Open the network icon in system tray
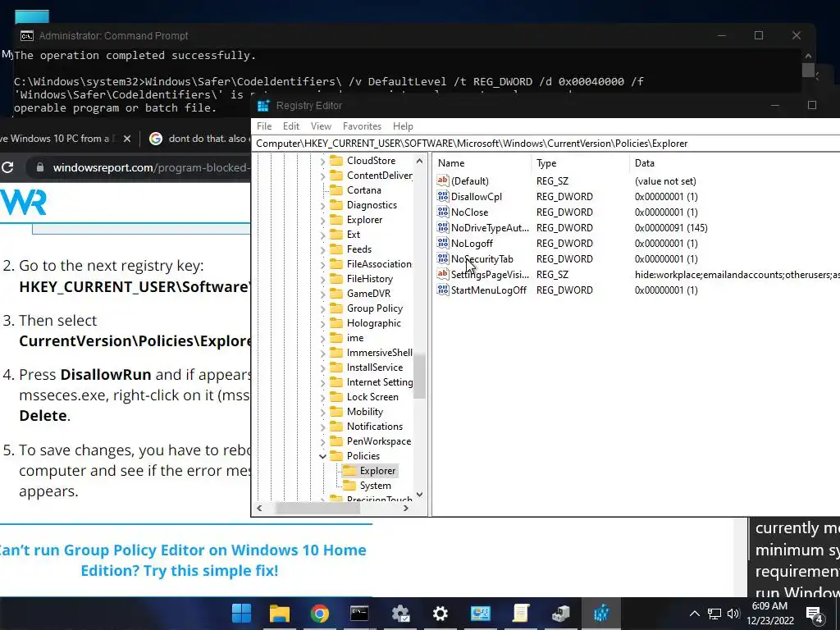Viewport: 840px width, 630px height. click(714, 614)
